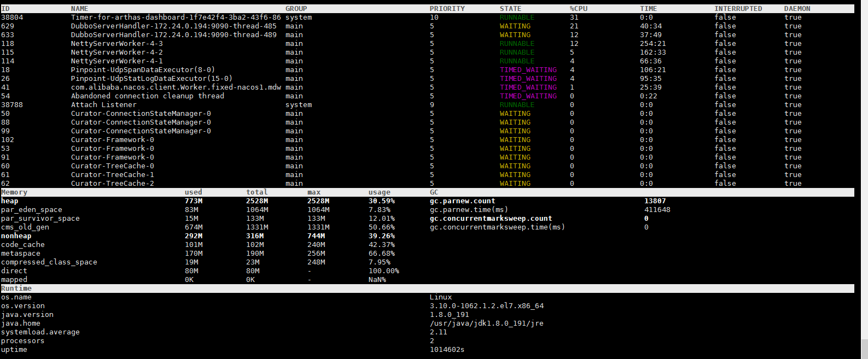
Task: Select NettyServerWorker-4-1 thread name
Action: pyautogui.click(x=116, y=61)
